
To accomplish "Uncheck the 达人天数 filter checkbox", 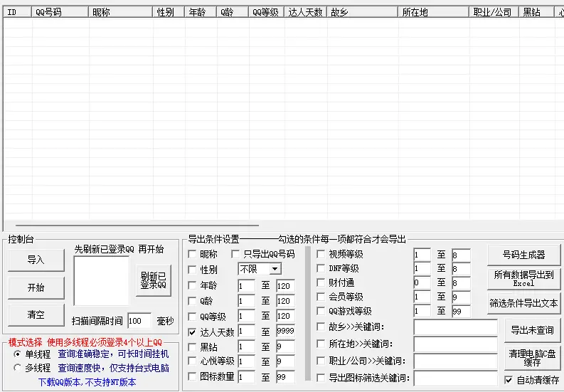I will coord(192,332).
